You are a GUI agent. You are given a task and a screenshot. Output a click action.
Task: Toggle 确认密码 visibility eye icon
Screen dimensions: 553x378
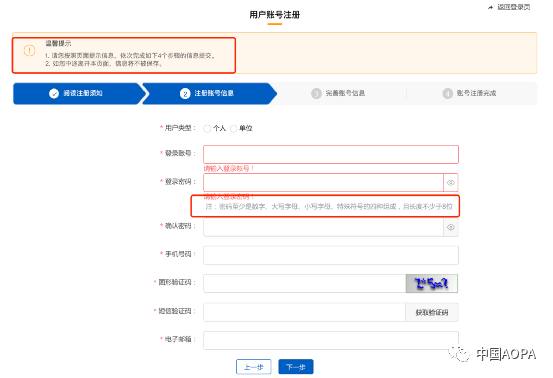point(451,227)
